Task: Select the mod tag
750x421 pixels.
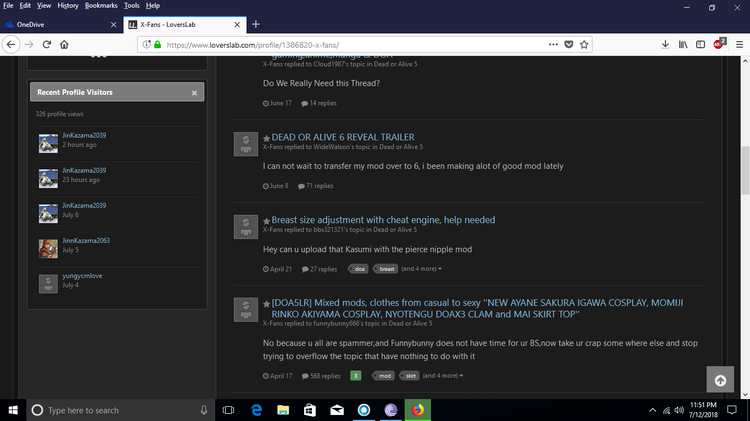Action: (385, 376)
